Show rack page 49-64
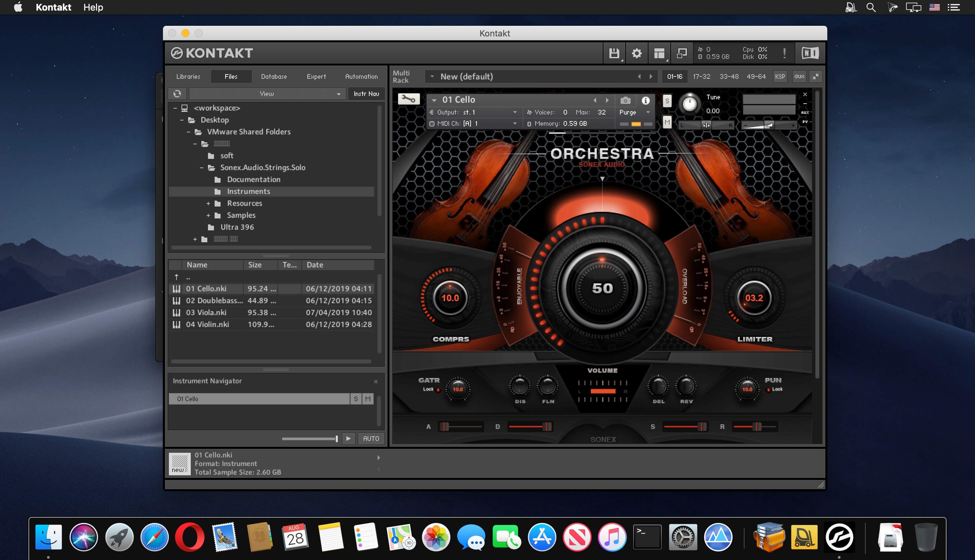975x560 pixels. [x=756, y=76]
